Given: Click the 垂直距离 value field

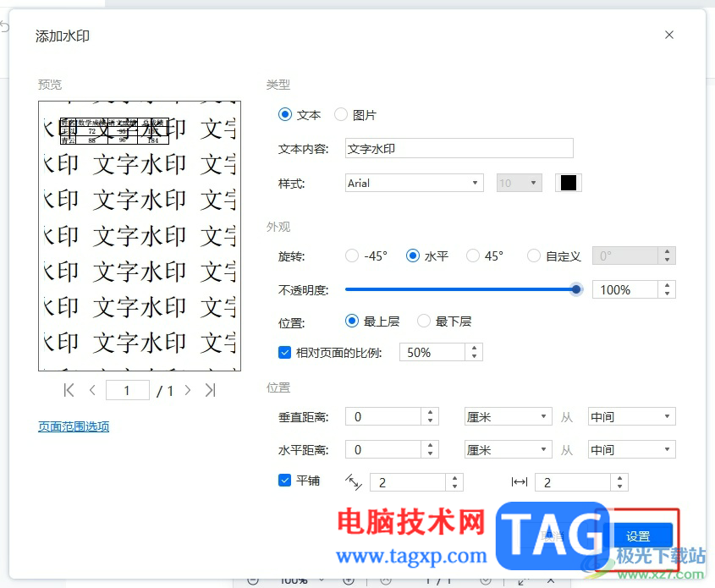Looking at the screenshot, I should [x=383, y=416].
